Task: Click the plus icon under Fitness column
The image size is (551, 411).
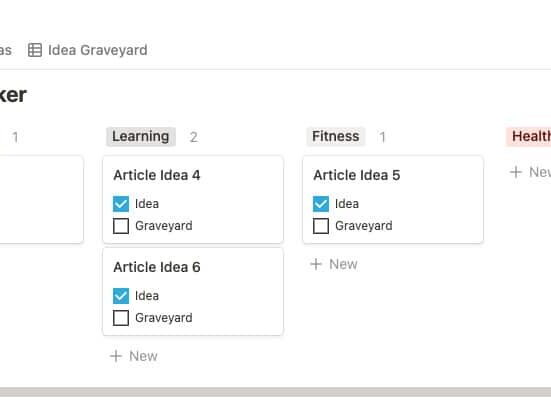Action: (x=316, y=264)
